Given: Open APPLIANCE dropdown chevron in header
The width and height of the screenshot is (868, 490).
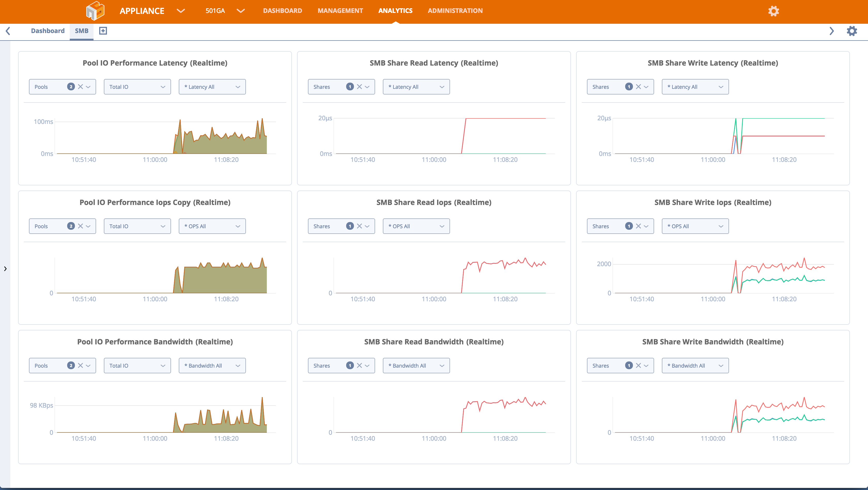Looking at the screenshot, I should [x=181, y=11].
